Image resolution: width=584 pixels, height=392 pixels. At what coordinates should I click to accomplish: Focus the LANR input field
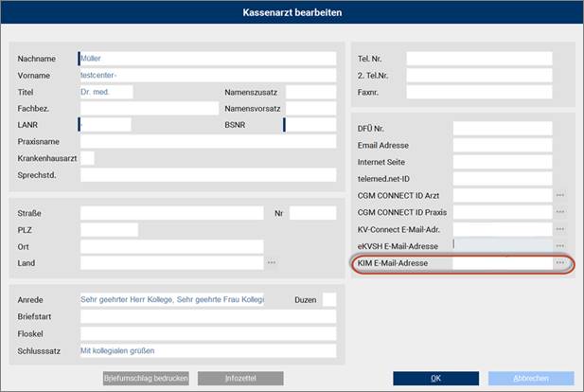104,124
